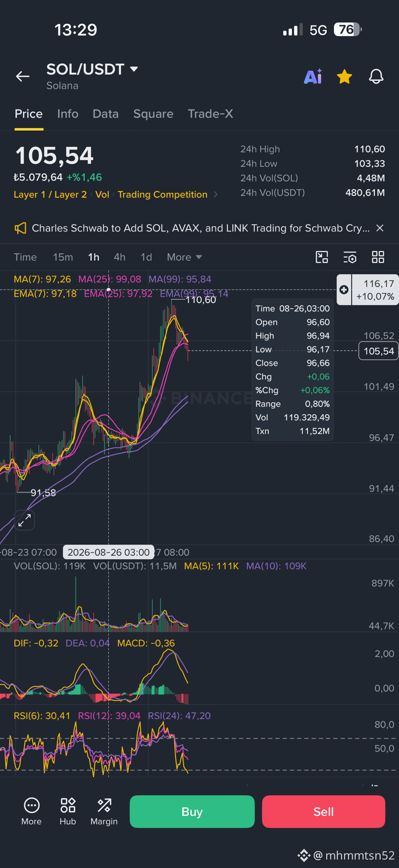Tap the red Sell button
The image size is (399, 868).
[323, 812]
